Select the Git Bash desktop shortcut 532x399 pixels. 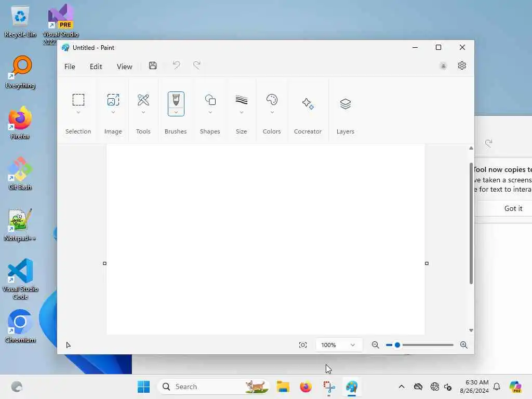pyautogui.click(x=20, y=173)
